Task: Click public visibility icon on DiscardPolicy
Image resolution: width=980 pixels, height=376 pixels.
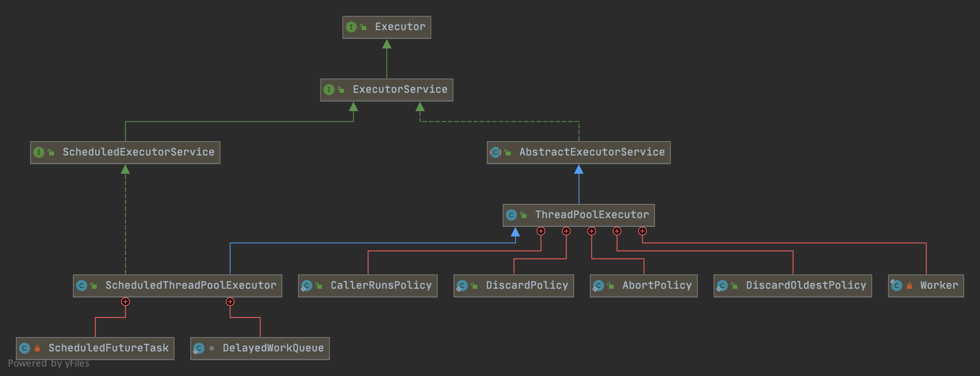Action: pyautogui.click(x=474, y=286)
